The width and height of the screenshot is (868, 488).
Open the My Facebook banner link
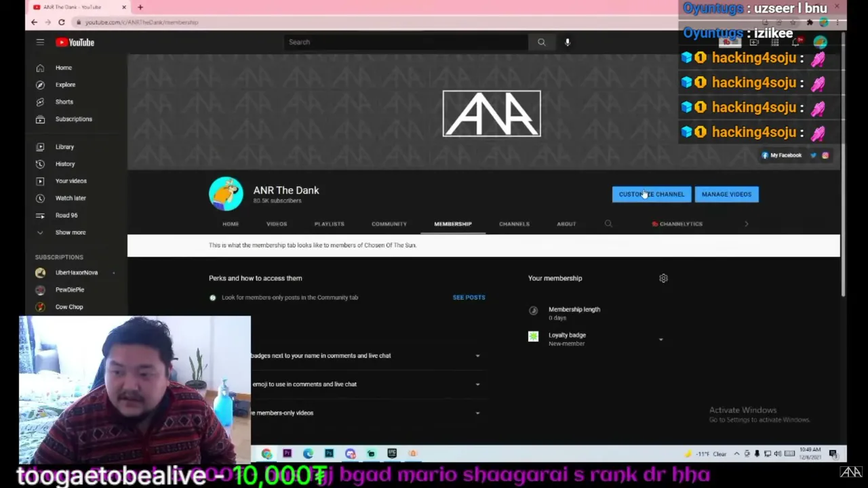click(782, 155)
